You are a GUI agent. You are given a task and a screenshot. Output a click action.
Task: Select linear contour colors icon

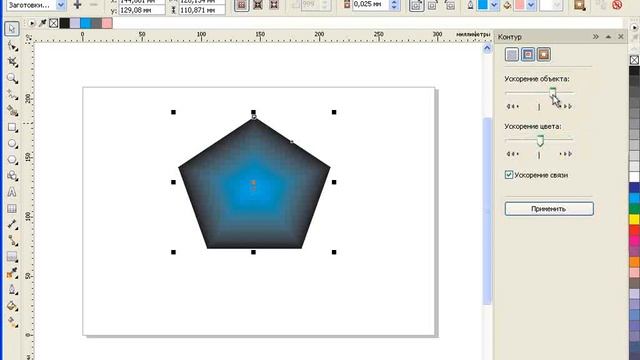[417, 5]
